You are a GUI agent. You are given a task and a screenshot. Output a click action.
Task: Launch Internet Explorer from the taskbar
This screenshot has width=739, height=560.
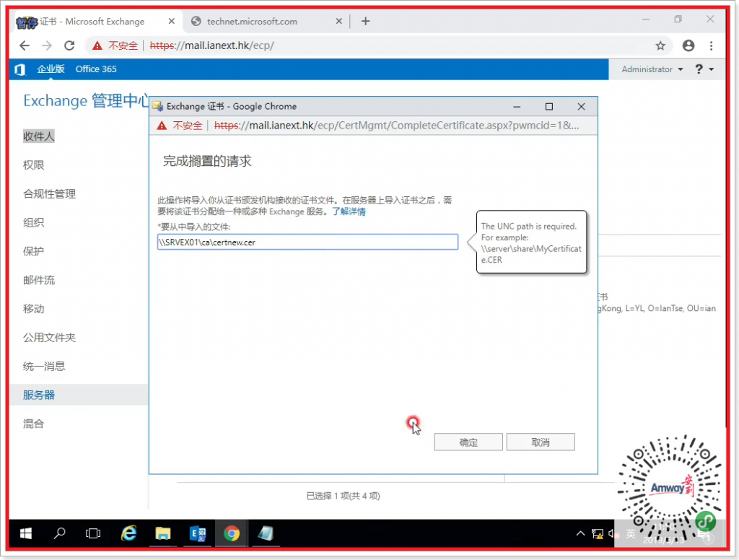coord(129,533)
